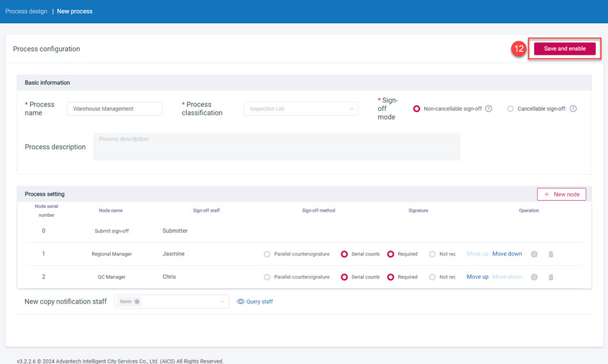The width and height of the screenshot is (608, 364).
Task: Click into the Process description text area
Action: click(276, 147)
